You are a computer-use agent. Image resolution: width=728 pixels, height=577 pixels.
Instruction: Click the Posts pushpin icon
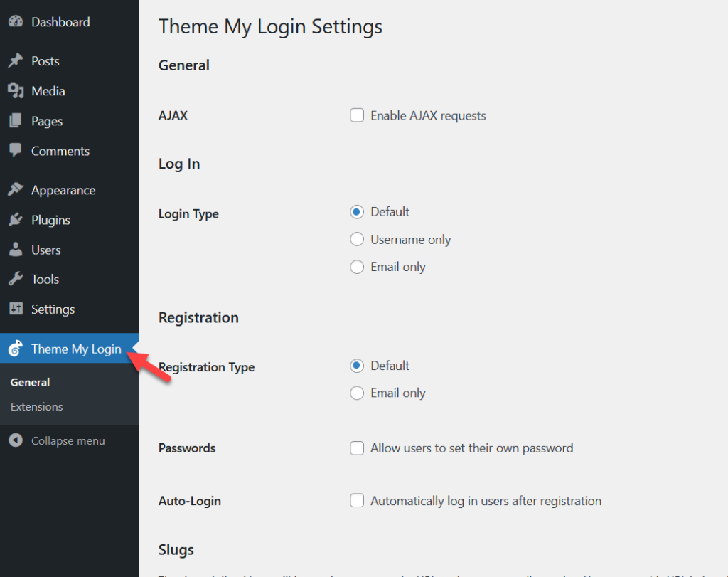pos(16,60)
